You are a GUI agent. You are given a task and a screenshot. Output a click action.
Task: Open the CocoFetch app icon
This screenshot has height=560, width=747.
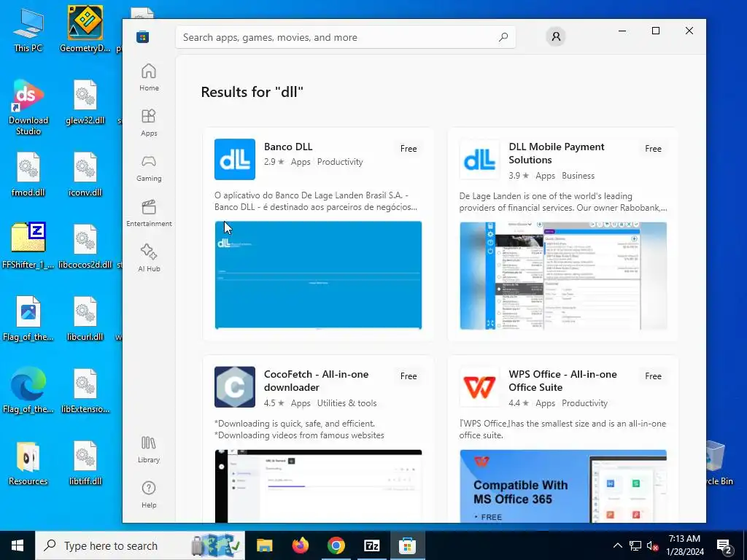click(235, 387)
